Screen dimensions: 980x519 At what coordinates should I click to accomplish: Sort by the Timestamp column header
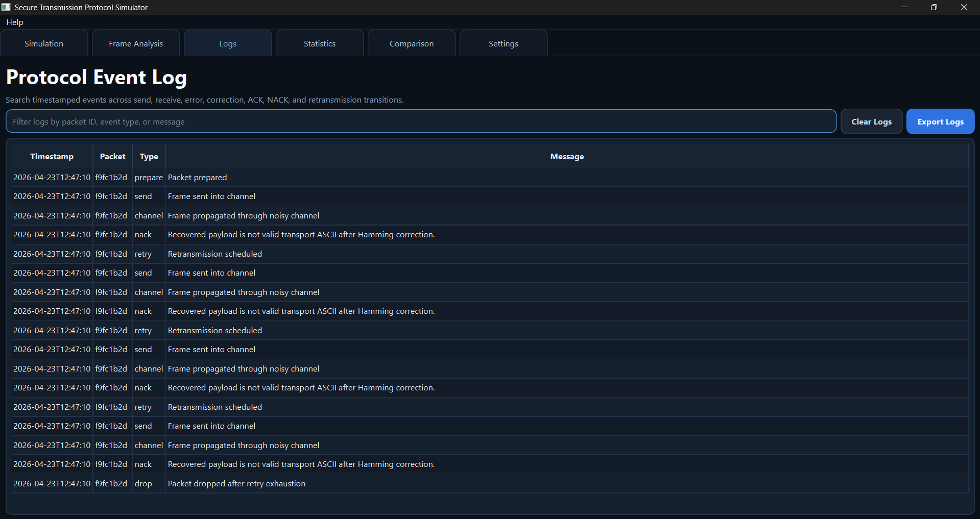(x=52, y=157)
